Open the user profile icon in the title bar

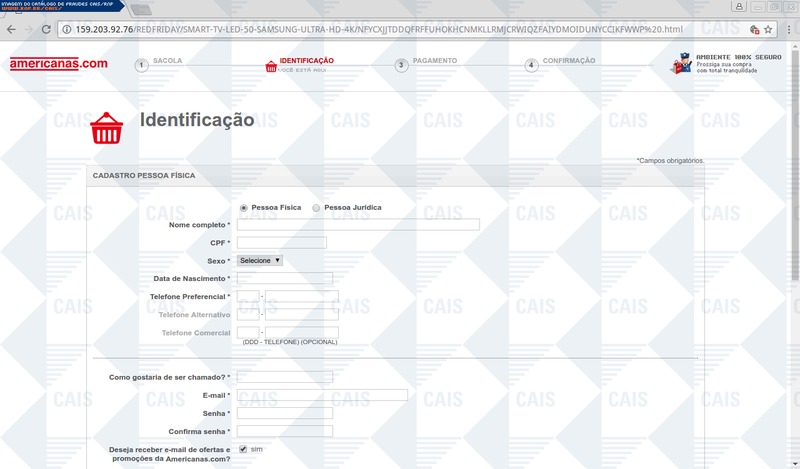(739, 7)
